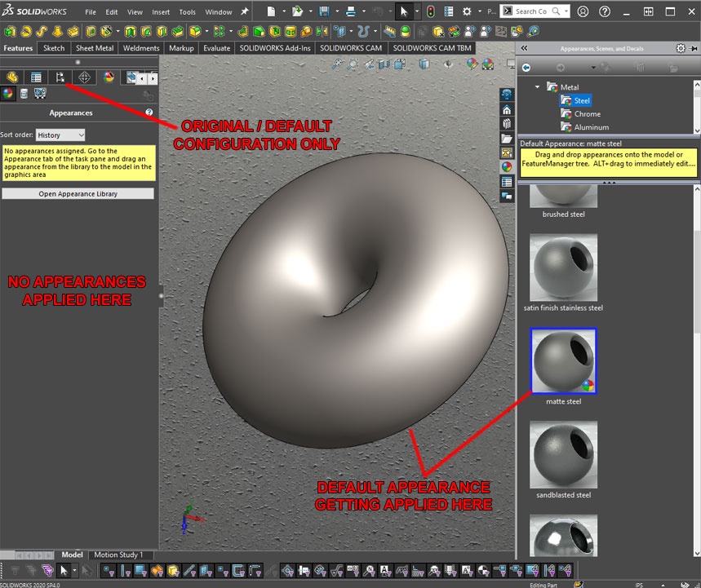
Task: Open the Sort order History dropdown
Action: (x=60, y=135)
